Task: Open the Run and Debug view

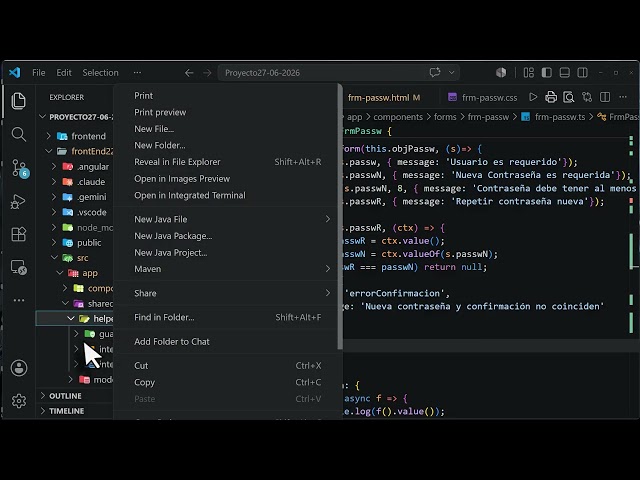Action: [x=18, y=201]
